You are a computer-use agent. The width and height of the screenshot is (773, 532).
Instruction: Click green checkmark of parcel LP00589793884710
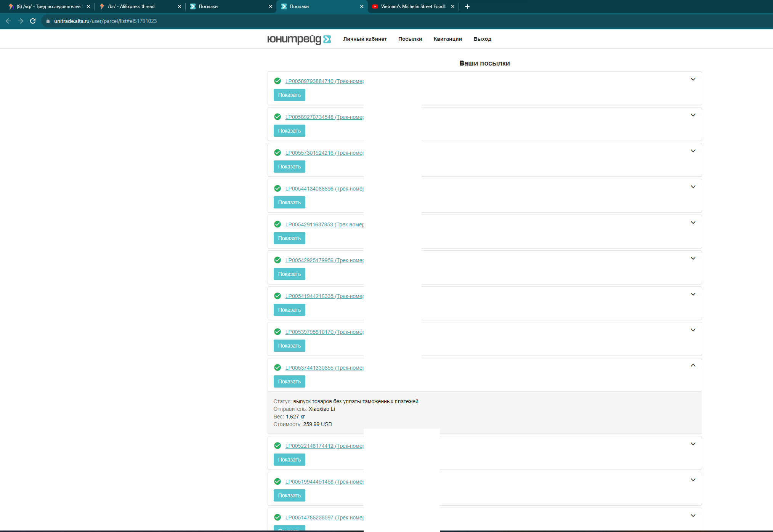click(277, 81)
